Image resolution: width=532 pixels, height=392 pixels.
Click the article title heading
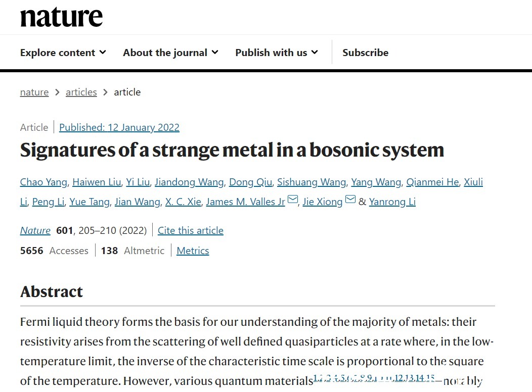[232, 150]
